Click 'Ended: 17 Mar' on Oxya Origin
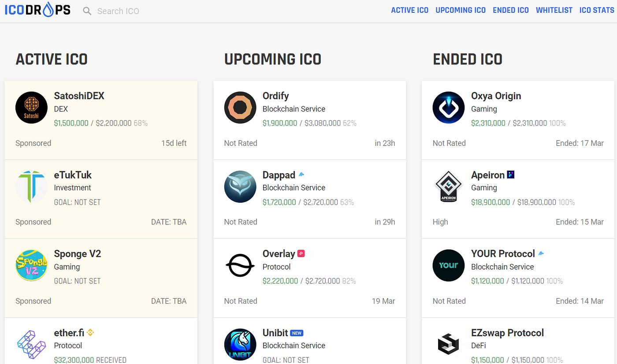The image size is (617, 364). [580, 143]
